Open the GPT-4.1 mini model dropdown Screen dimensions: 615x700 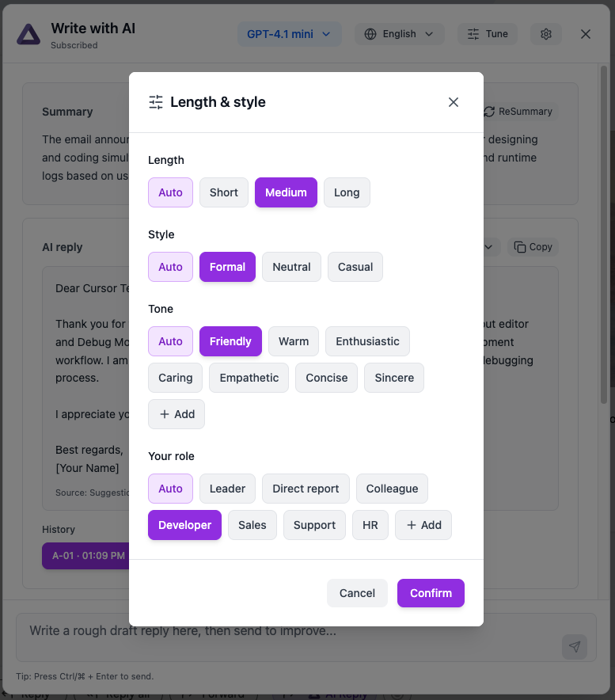(x=289, y=33)
